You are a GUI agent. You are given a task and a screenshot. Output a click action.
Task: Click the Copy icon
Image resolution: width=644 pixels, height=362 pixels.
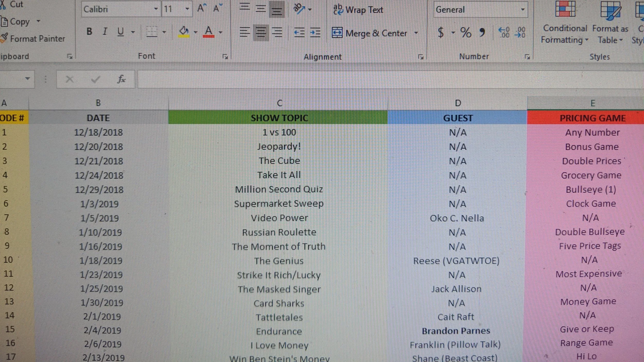click(x=4, y=22)
